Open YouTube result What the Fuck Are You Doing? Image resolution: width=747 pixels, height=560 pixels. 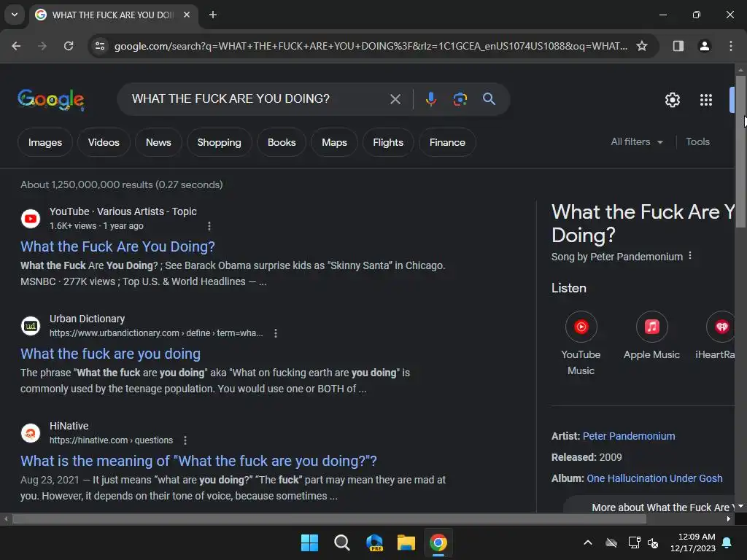pos(117,246)
